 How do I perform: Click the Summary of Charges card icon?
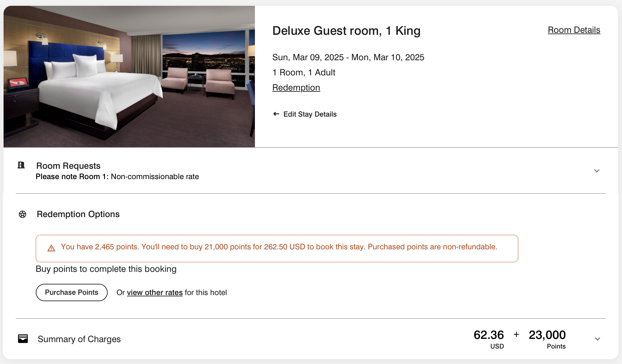23,339
